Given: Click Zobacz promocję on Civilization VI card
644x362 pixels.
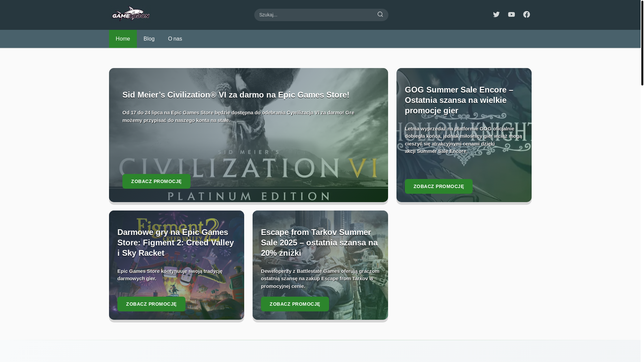Looking at the screenshot, I should [x=156, y=181].
